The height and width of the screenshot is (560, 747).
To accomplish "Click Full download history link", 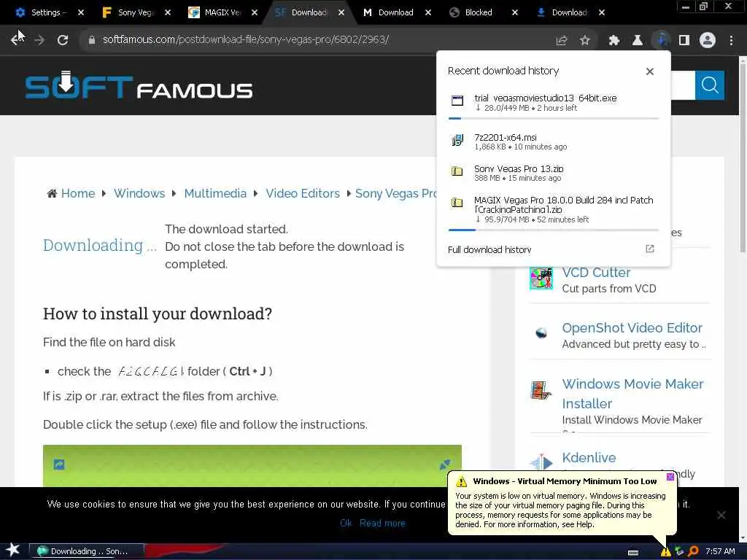I will [489, 249].
